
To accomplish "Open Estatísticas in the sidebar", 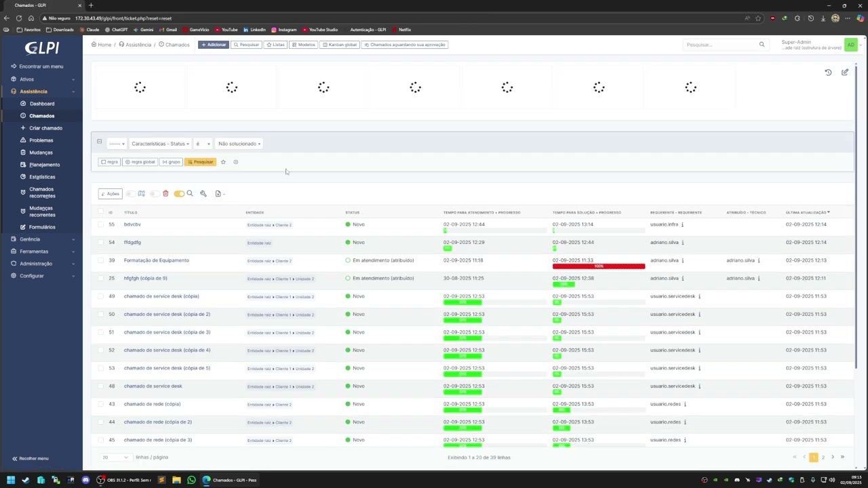I will pos(42,177).
